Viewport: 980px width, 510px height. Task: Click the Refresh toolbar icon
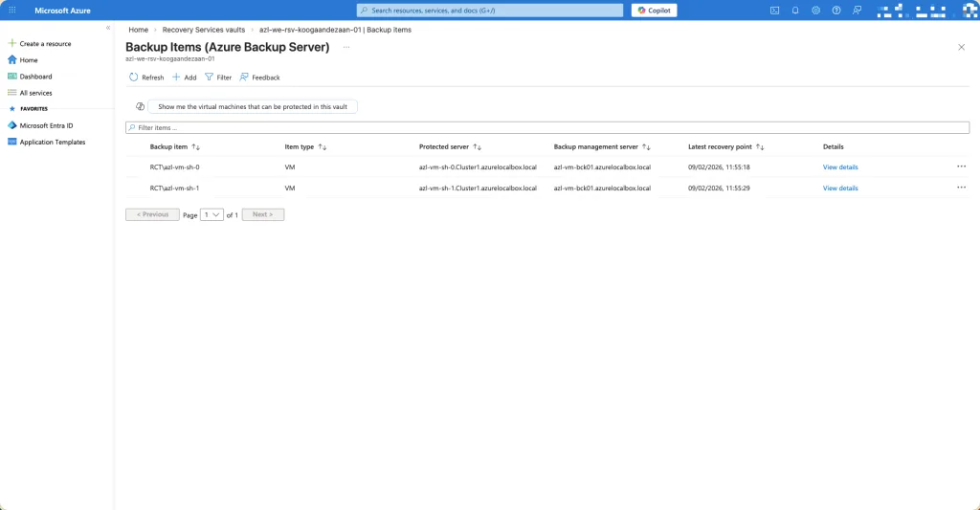pos(134,78)
